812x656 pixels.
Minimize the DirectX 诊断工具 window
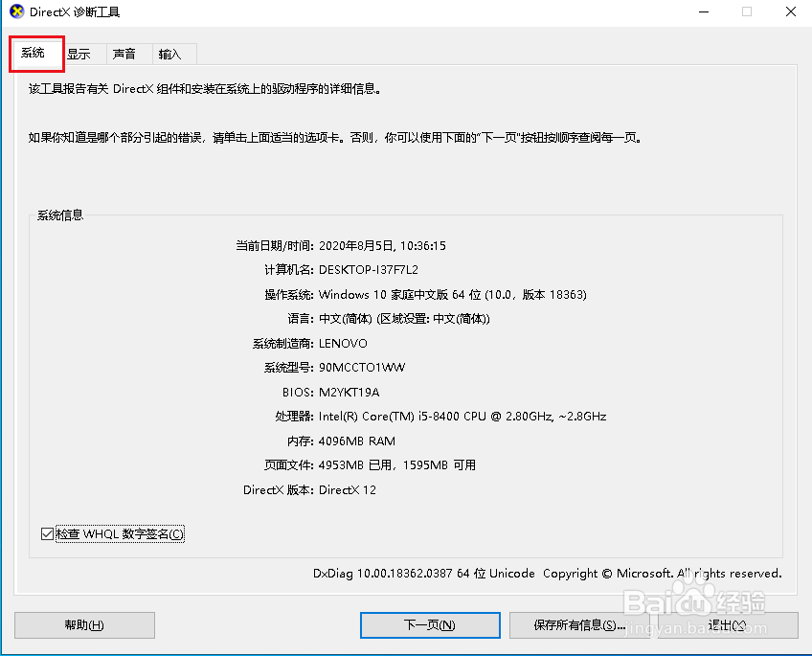point(704,11)
